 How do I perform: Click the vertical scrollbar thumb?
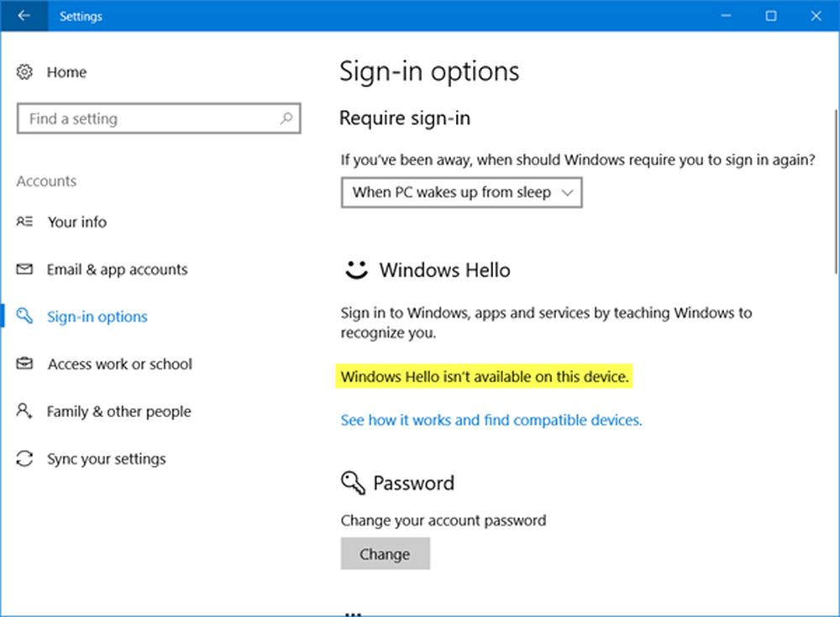[836, 191]
